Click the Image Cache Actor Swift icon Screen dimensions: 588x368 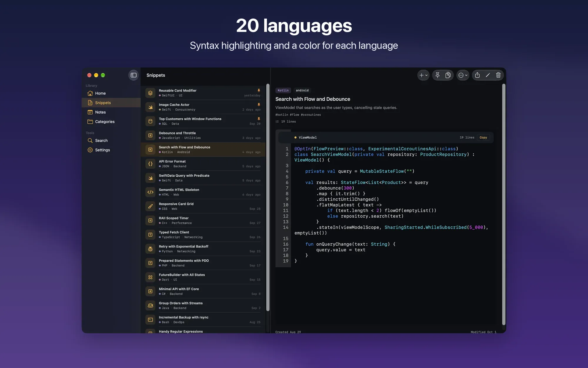pyautogui.click(x=150, y=107)
